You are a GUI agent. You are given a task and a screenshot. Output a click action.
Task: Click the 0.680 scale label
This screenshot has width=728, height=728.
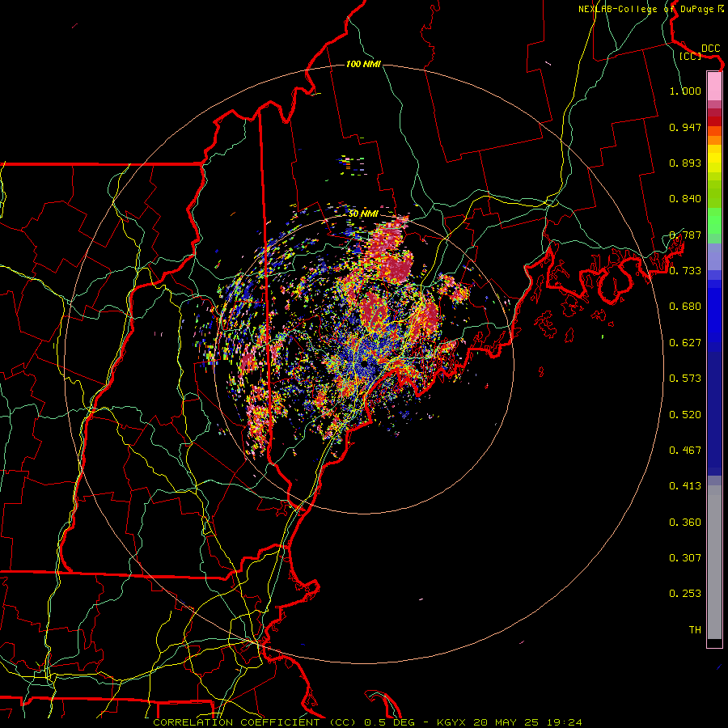[x=685, y=307]
